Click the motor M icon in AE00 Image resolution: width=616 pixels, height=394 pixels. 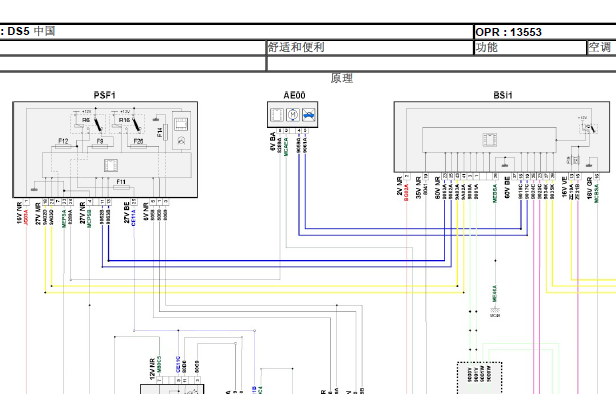[x=293, y=115]
